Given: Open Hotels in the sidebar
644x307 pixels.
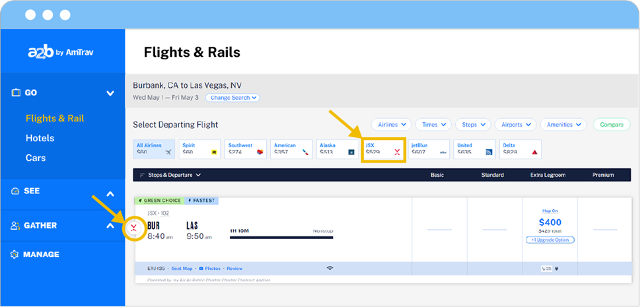Looking at the screenshot, I should 40,138.
